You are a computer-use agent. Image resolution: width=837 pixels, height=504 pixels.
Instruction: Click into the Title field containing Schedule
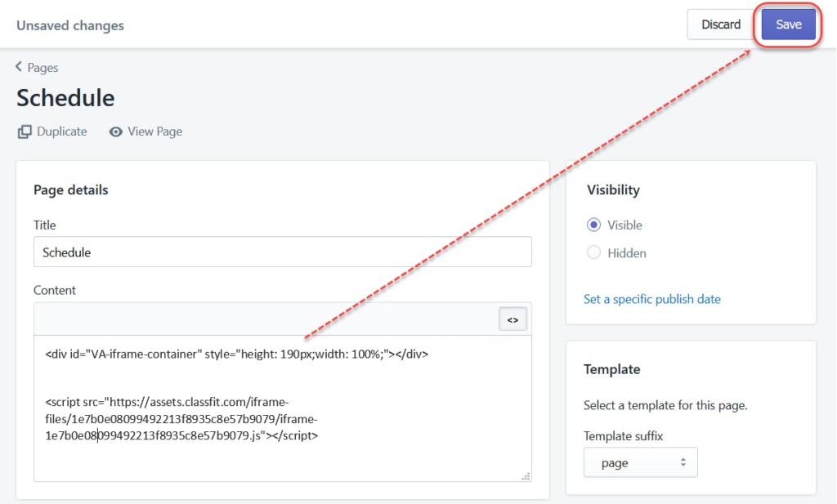[x=282, y=252]
